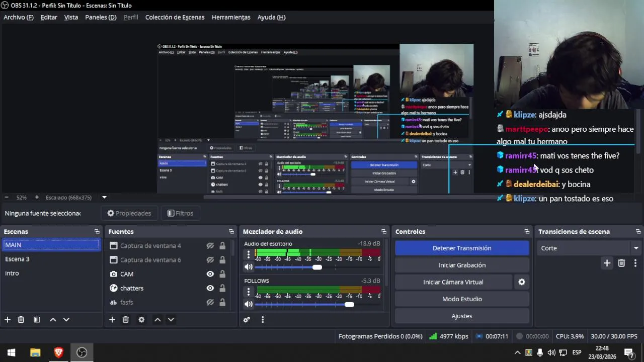Viewport: 644px width, 362px height.
Task: Hide the CAM source
Action: click(x=210, y=274)
